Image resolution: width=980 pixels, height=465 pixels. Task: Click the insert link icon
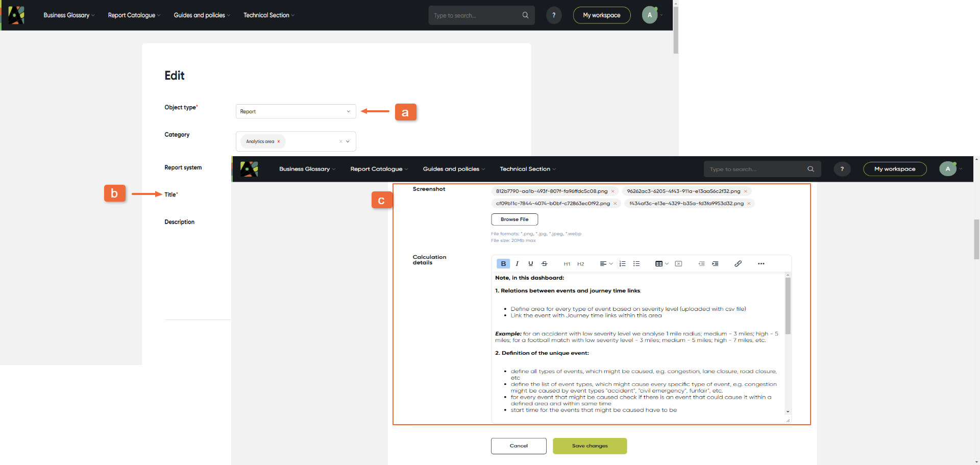[738, 264]
